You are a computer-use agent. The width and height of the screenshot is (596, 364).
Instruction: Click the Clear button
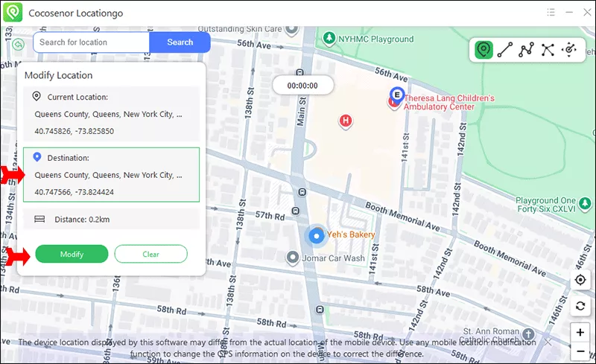[x=150, y=255]
